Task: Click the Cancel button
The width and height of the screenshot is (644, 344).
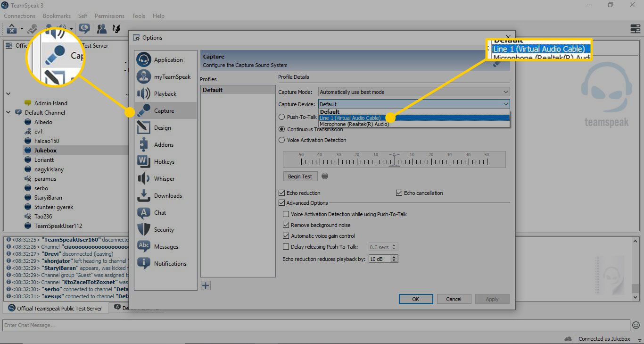Action: pos(454,299)
